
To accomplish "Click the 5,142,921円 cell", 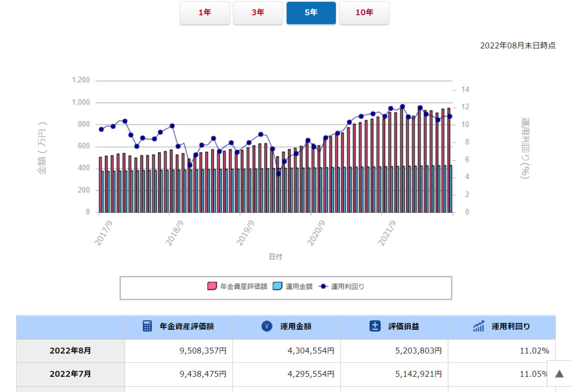I will tap(394, 374).
